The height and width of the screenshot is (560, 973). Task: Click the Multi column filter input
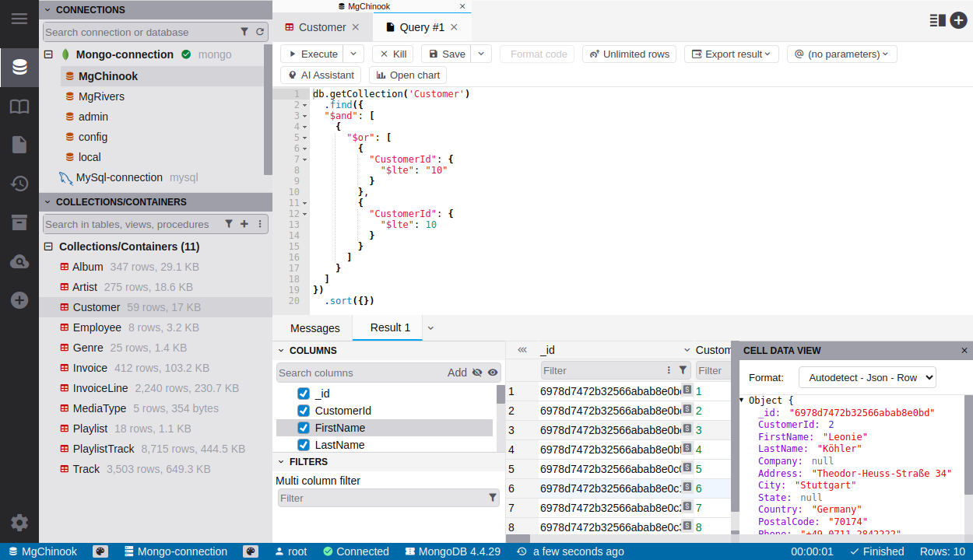[x=381, y=498]
